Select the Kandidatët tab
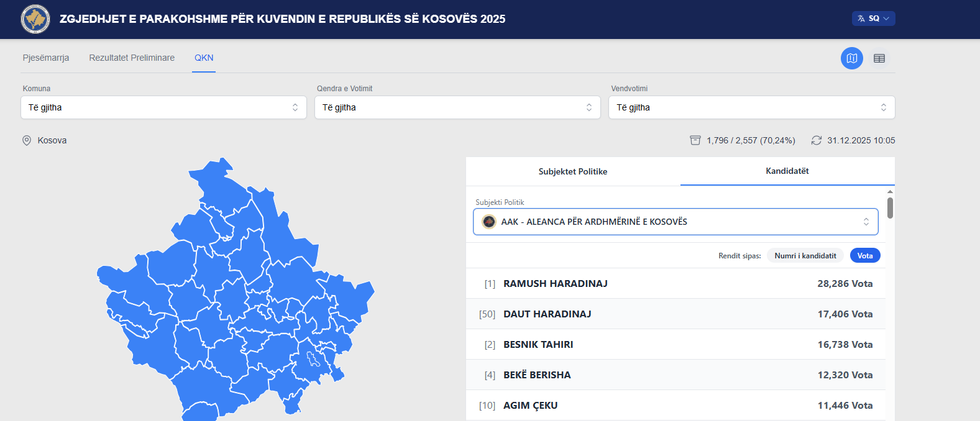This screenshot has height=421, width=980. point(787,171)
